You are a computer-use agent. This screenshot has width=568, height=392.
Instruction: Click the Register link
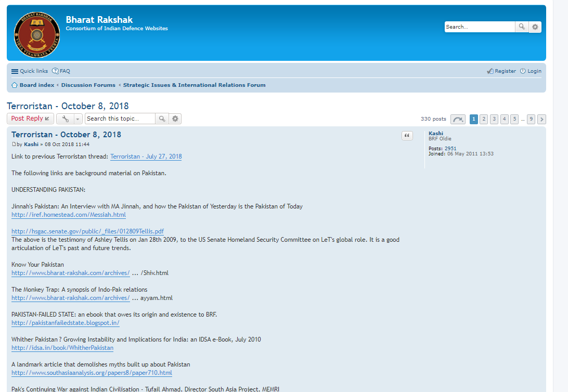point(502,71)
